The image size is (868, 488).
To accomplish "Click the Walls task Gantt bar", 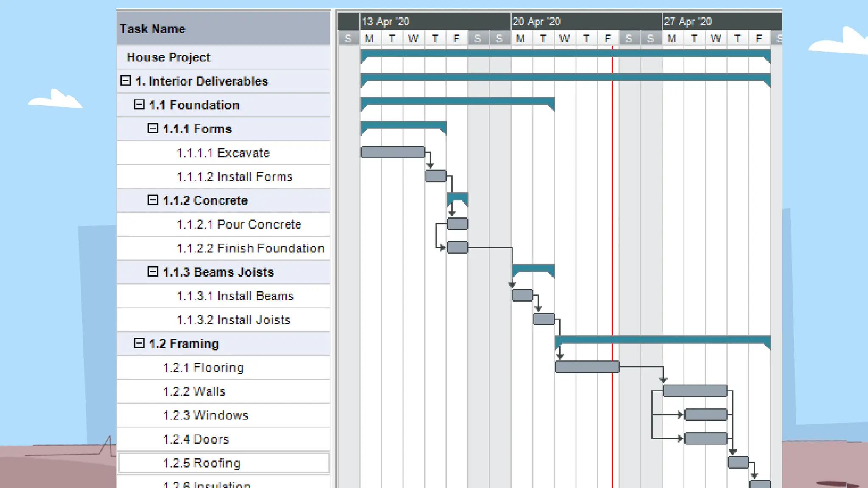I will click(695, 391).
